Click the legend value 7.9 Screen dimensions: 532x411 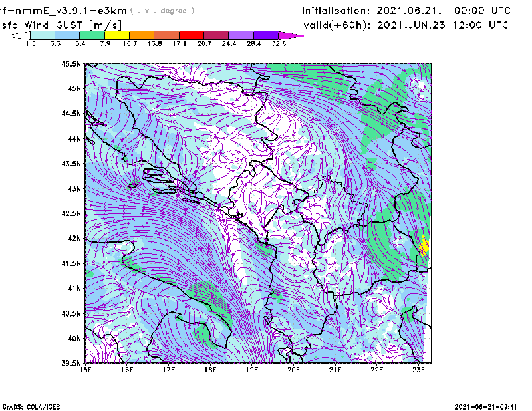[105, 43]
